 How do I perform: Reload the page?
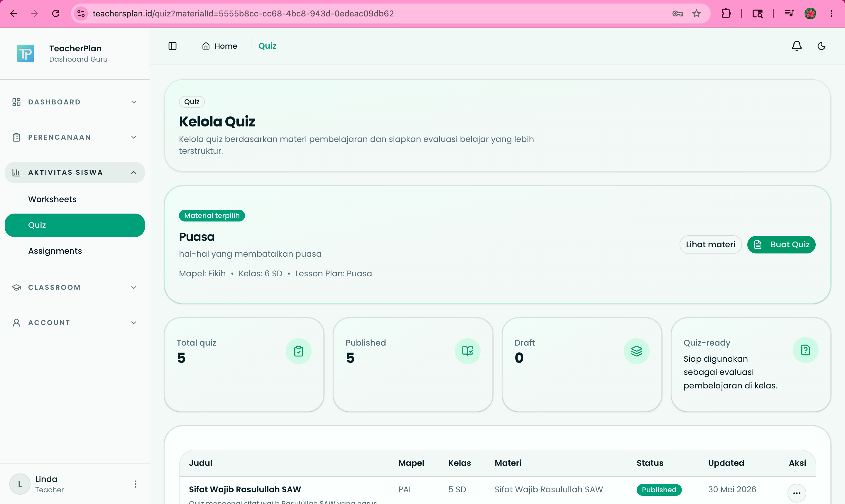pos(56,13)
